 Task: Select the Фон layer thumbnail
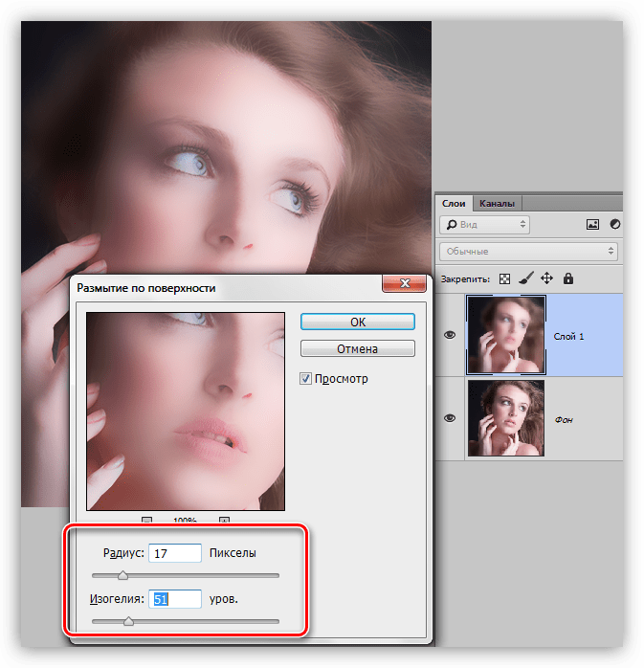coord(506,418)
